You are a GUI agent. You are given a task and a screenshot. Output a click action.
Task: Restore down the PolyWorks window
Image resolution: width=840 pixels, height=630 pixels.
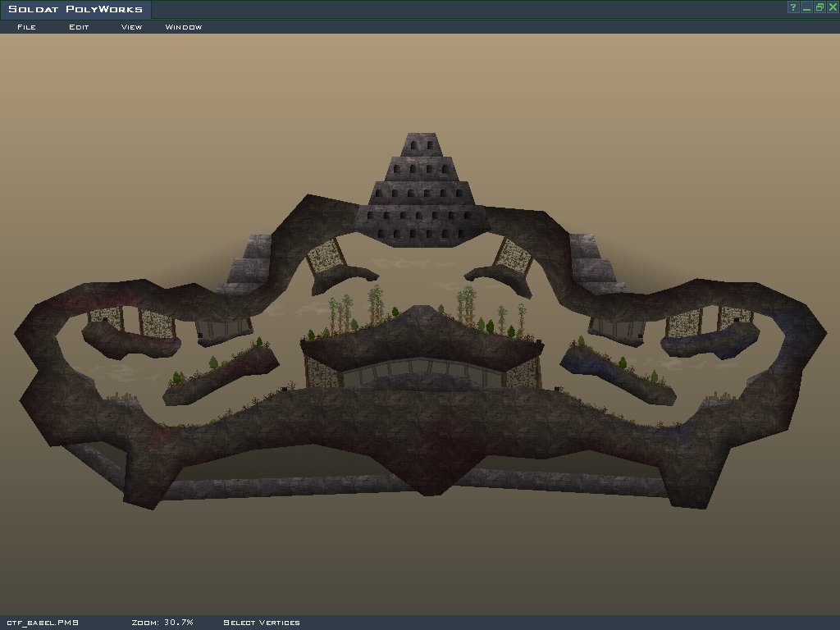coord(819,7)
